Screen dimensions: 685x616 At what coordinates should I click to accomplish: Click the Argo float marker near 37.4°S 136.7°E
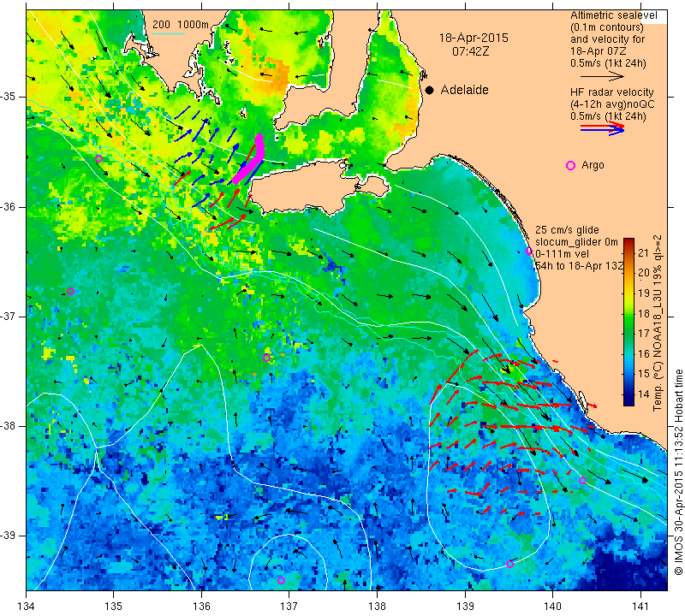[267, 358]
